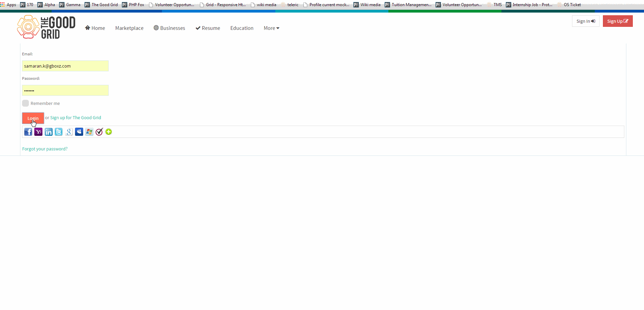
Task: Focus the Password input field
Action: [x=65, y=90]
